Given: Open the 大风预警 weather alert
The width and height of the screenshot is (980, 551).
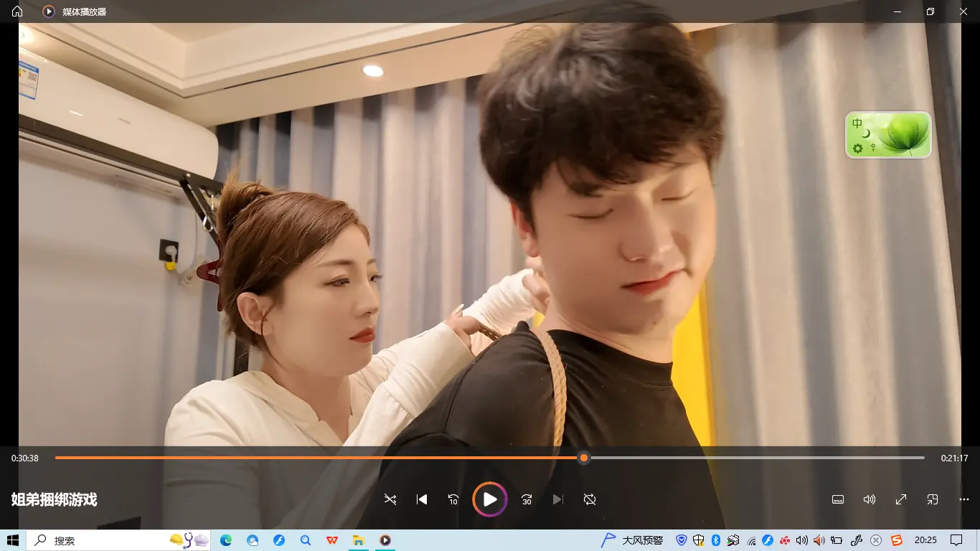Looking at the screenshot, I should 633,540.
